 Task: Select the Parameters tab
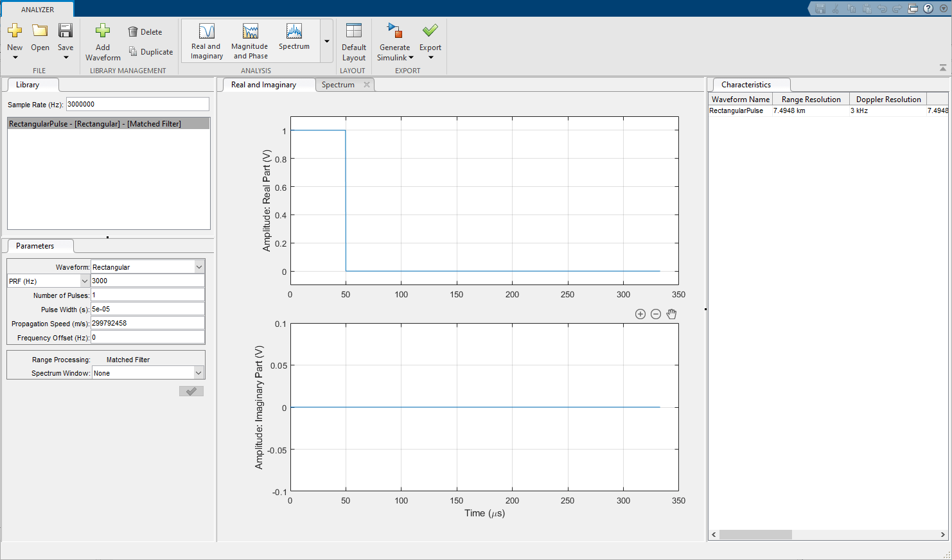39,245
